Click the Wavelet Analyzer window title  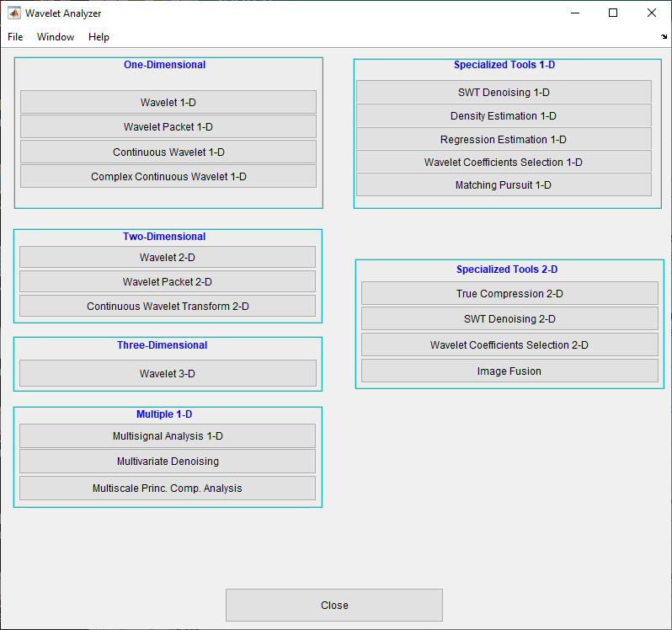tap(63, 13)
